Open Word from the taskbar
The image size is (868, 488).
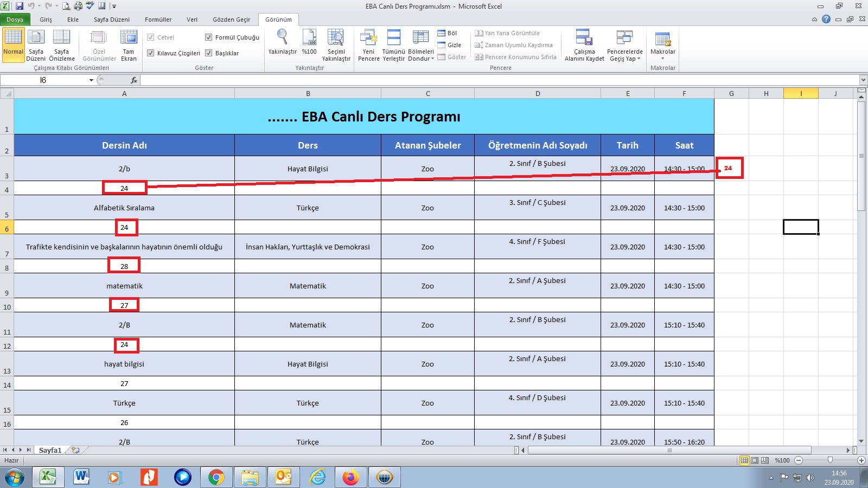pyautogui.click(x=81, y=477)
